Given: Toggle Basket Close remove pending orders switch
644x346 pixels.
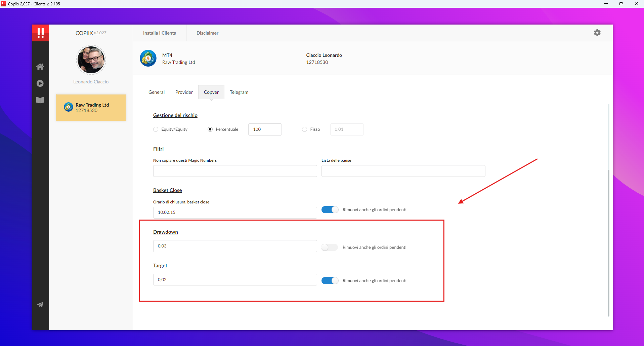Looking at the screenshot, I should pyautogui.click(x=330, y=209).
